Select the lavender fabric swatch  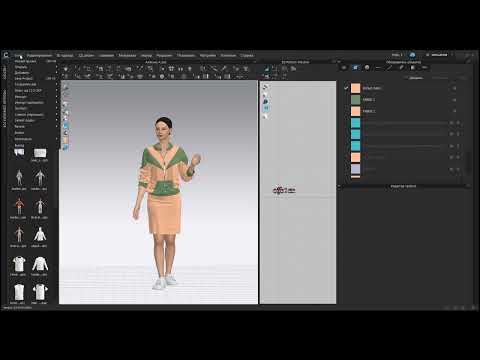(356, 169)
